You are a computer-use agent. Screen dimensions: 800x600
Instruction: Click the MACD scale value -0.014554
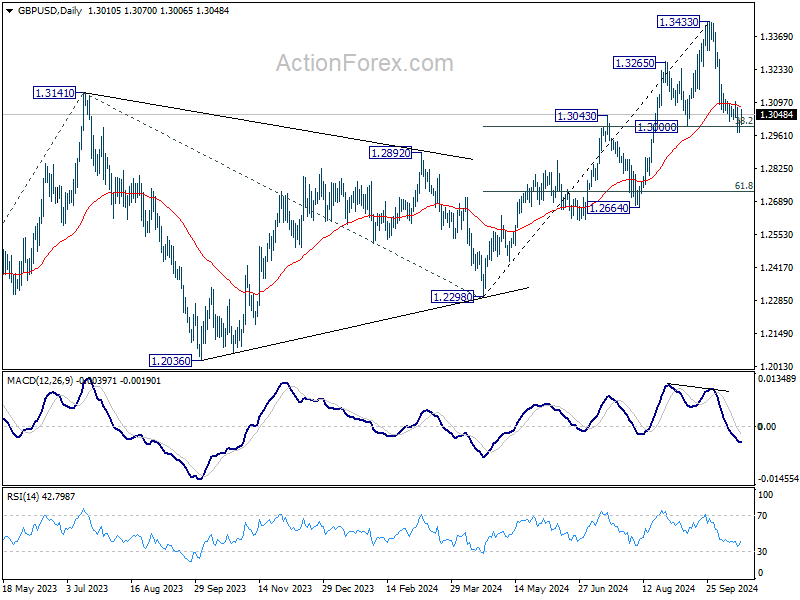(778, 479)
